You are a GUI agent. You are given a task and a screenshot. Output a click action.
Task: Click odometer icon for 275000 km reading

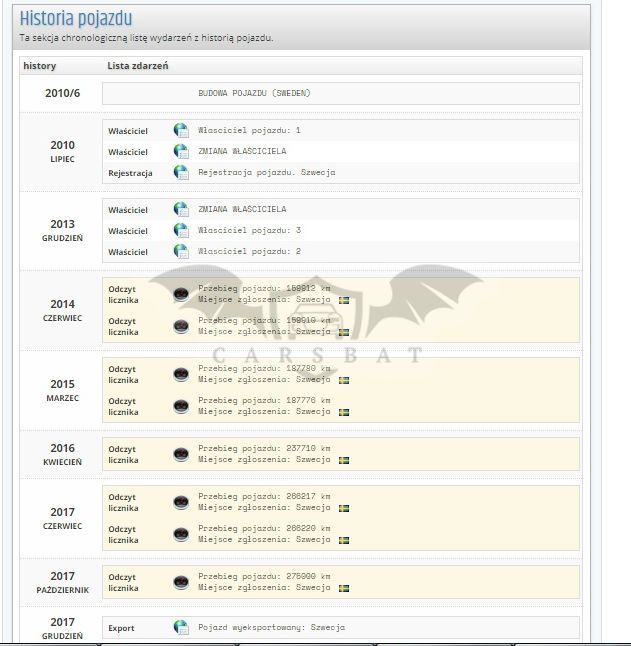[x=181, y=583]
